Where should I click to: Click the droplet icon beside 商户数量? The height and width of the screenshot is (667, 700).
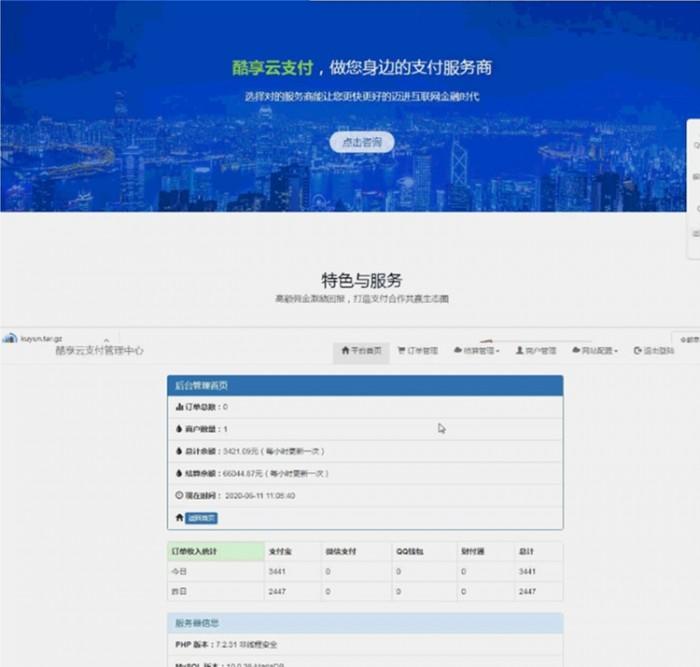(x=179, y=429)
